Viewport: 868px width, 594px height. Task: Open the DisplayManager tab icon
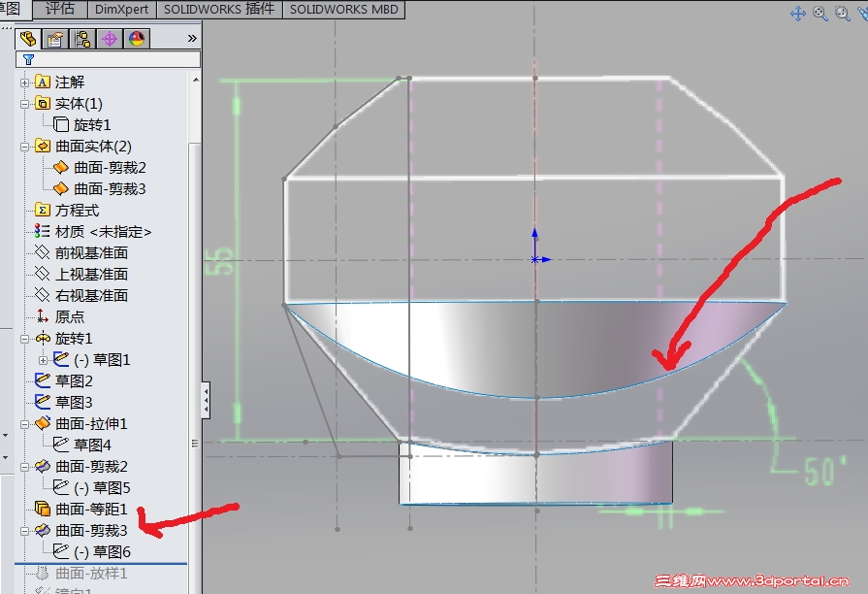137,39
